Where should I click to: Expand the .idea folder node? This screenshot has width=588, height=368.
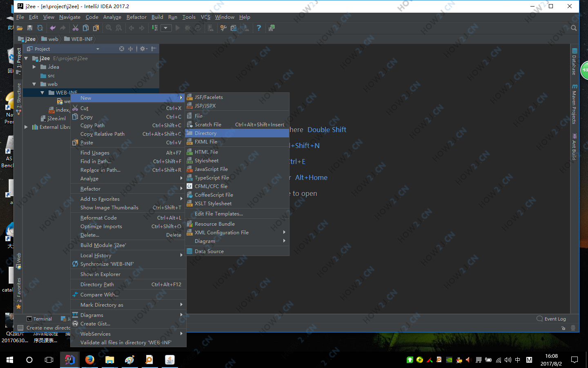[34, 67]
